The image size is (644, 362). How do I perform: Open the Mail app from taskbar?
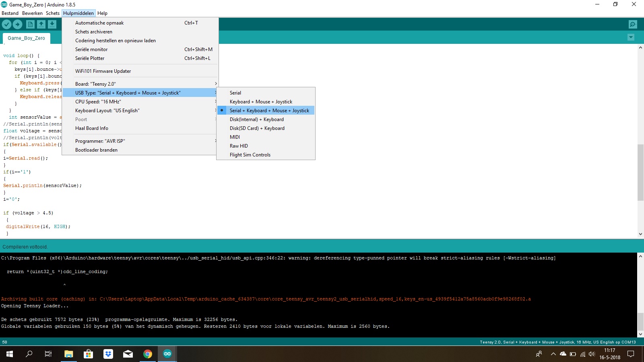pyautogui.click(x=128, y=354)
